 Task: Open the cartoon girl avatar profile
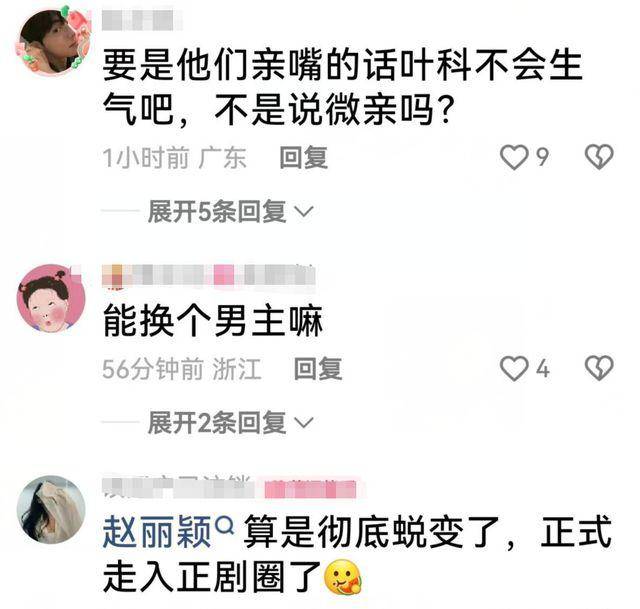51,298
